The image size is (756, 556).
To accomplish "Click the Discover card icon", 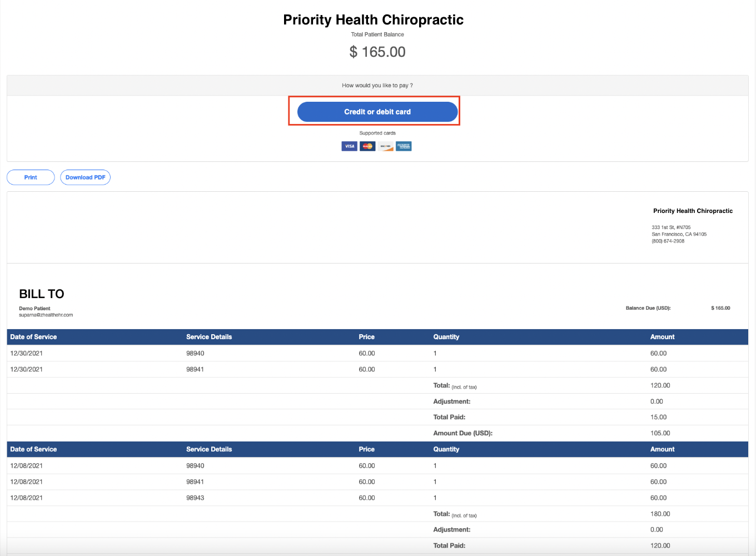I will click(x=386, y=146).
